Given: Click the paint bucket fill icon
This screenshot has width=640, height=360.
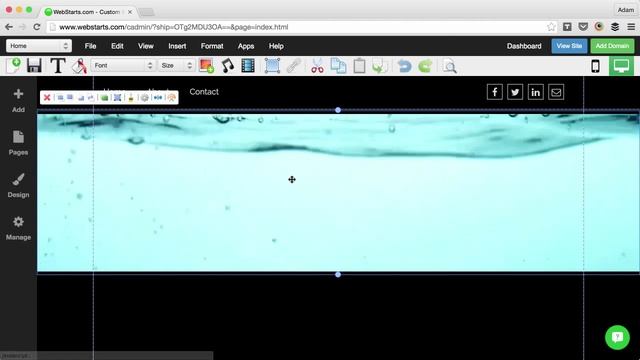Looking at the screenshot, I should pos(80,66).
